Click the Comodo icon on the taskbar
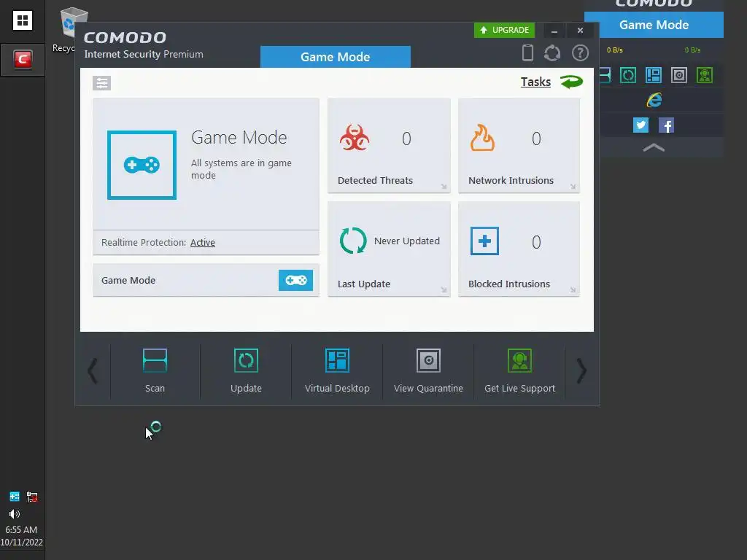The width and height of the screenshot is (747, 560). pyautogui.click(x=23, y=60)
